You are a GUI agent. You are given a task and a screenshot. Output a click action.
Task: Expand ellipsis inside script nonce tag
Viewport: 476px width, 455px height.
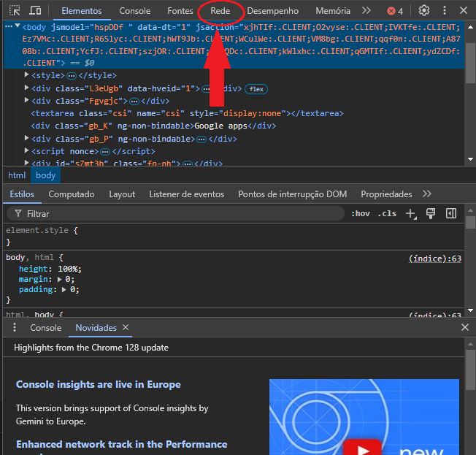[105, 152]
